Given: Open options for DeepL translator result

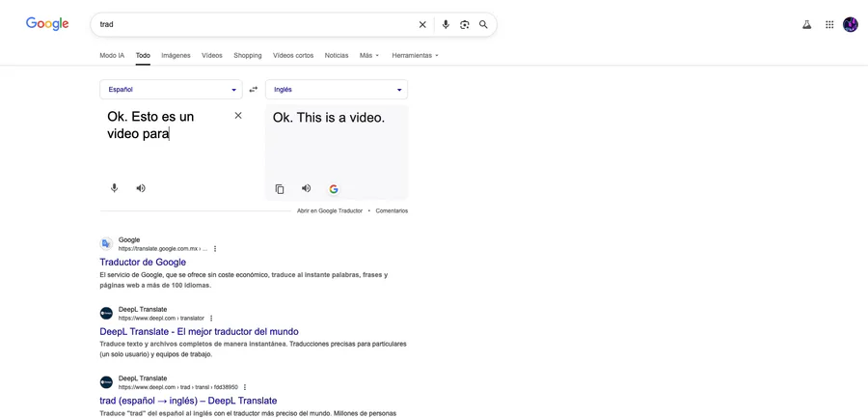Looking at the screenshot, I should (x=211, y=319).
